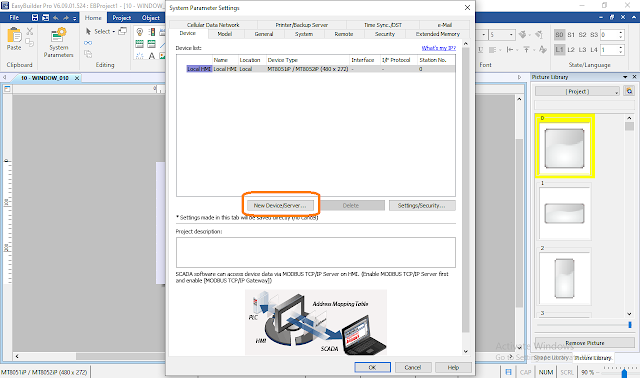Screen dimensions: 640x378
Task: Open the Printer/Backup Server tab
Action: pyautogui.click(x=302, y=25)
